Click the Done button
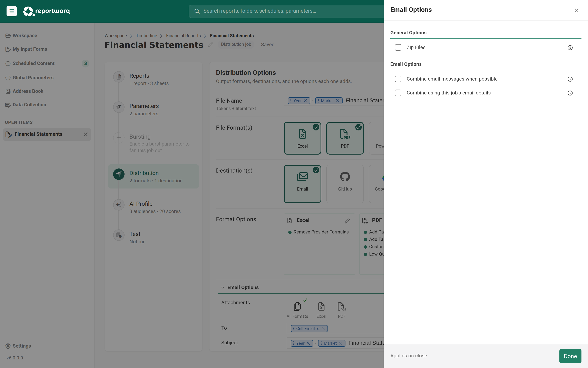This screenshot has width=588, height=368. [x=570, y=356]
